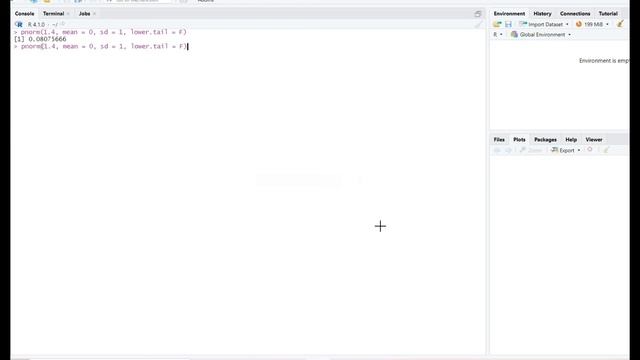640x360 pixels.
Task: Switch to the Environment tab
Action: pyautogui.click(x=509, y=13)
